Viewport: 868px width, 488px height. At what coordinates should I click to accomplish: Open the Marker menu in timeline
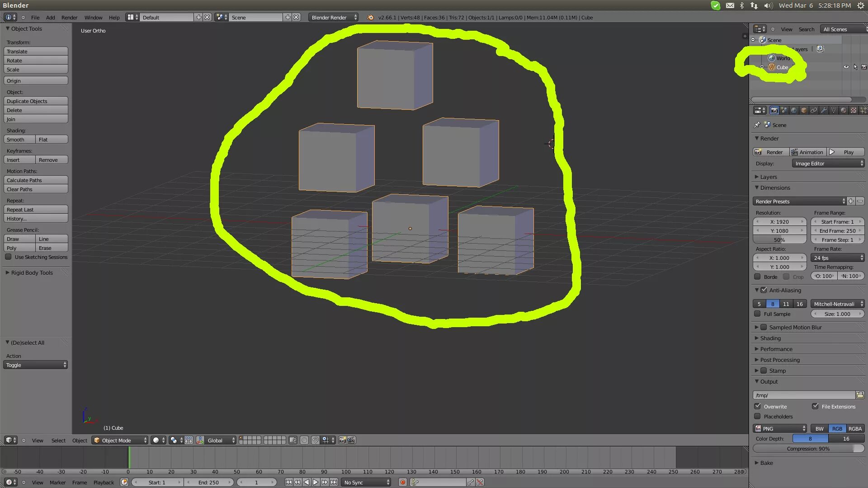click(57, 482)
